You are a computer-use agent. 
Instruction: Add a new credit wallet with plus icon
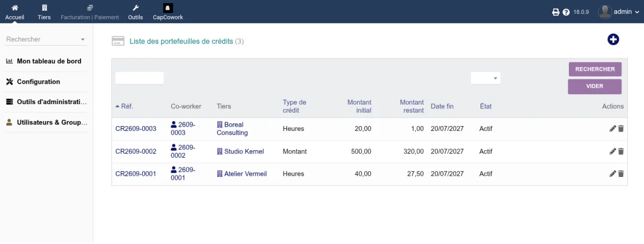point(613,39)
